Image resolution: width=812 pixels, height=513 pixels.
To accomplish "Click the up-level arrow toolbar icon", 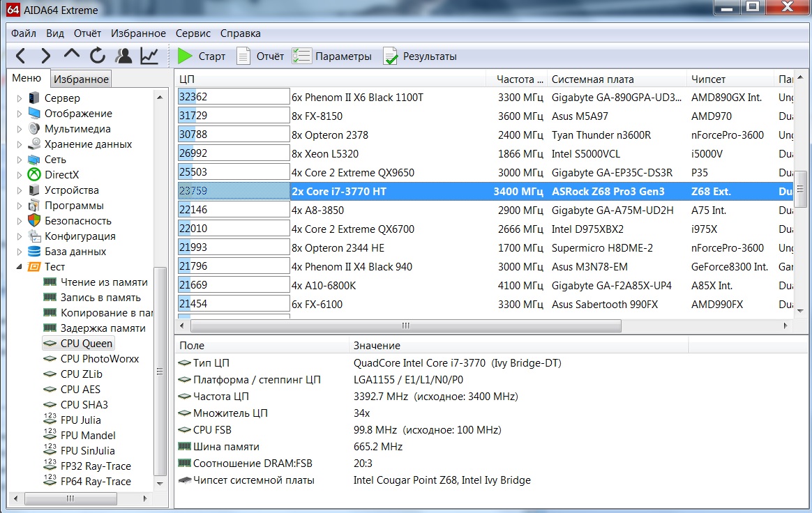I will (x=71, y=54).
